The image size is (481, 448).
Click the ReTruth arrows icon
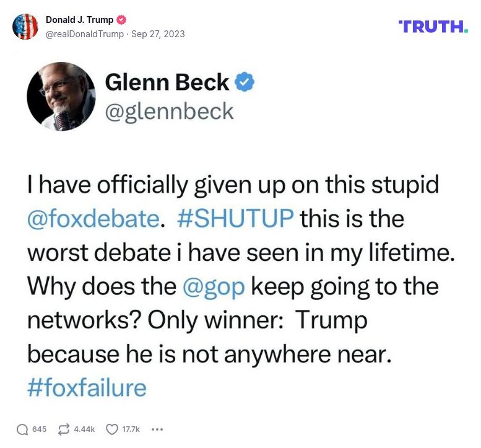(63, 429)
